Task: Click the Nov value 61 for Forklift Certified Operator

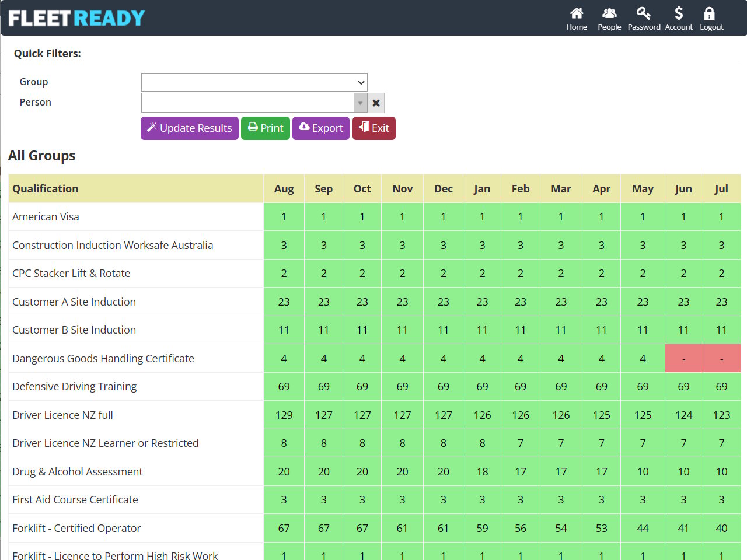Action: 403,528
